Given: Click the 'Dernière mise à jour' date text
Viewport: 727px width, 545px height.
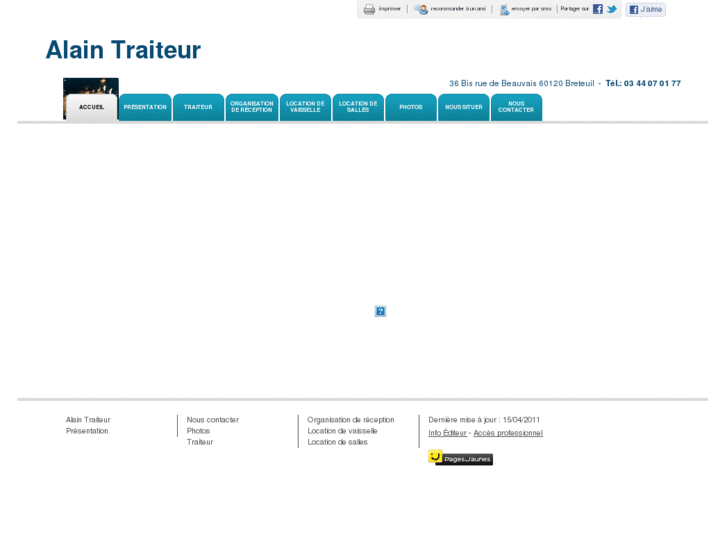Looking at the screenshot, I should (x=484, y=420).
